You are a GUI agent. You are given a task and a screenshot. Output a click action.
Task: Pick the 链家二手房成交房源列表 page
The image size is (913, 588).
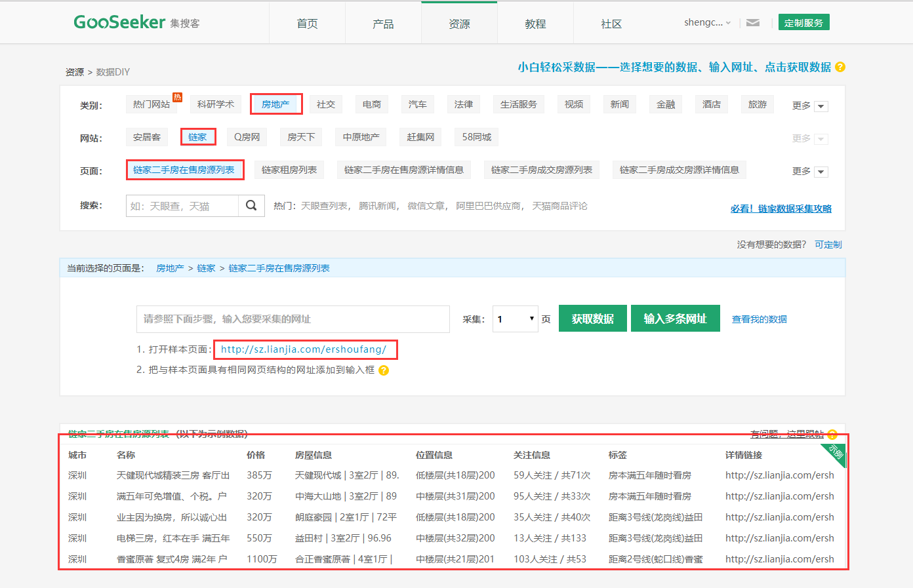click(542, 170)
